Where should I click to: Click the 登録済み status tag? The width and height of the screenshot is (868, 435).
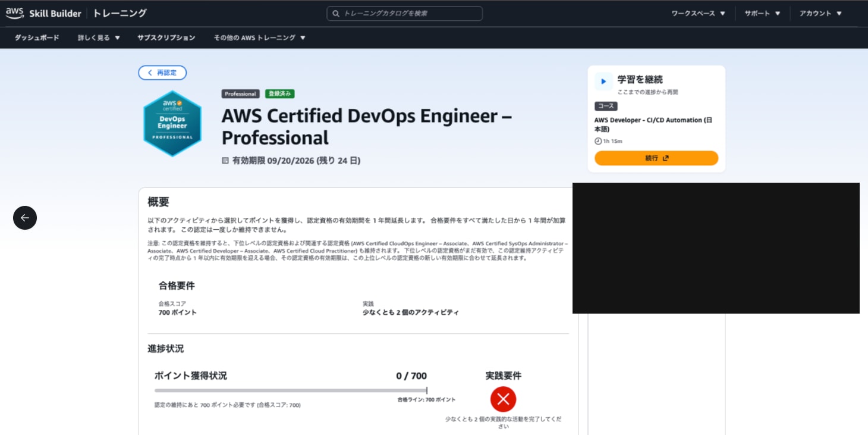[279, 94]
